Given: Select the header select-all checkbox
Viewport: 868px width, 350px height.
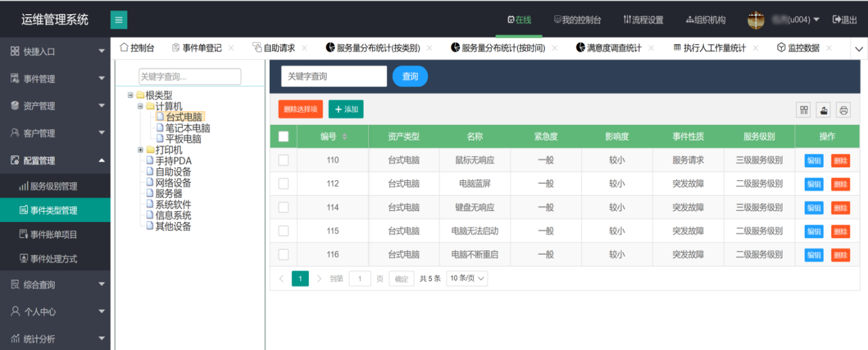Looking at the screenshot, I should point(283,136).
